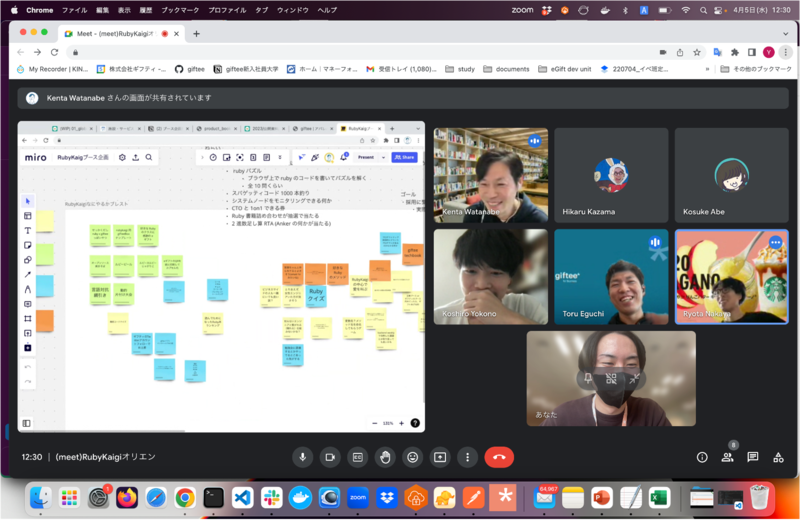This screenshot has height=520, width=800.
Task: Click the Chrome back arrow
Action: (x=20, y=52)
